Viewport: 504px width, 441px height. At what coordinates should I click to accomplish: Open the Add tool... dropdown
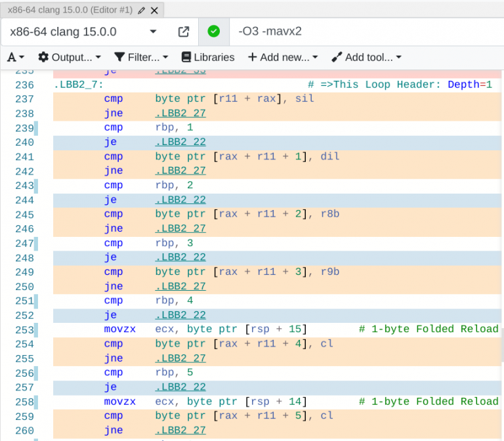366,57
